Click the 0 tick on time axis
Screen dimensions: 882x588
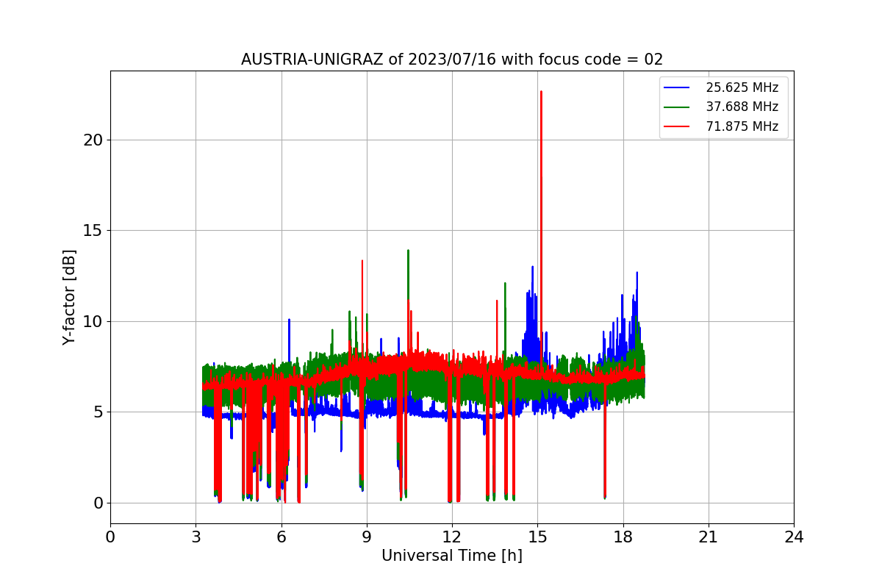point(110,537)
